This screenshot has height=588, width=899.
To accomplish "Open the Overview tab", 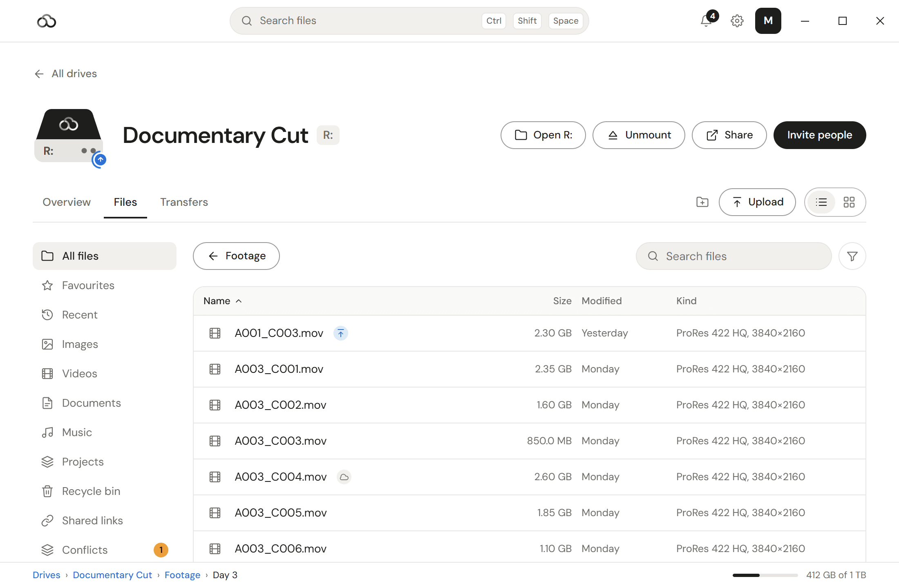I will click(x=67, y=202).
